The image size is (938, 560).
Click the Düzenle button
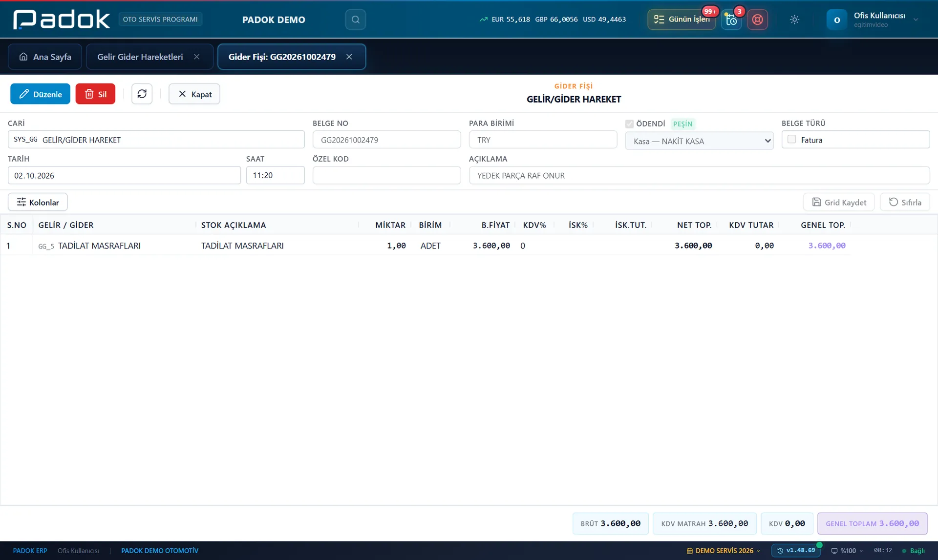(x=40, y=94)
